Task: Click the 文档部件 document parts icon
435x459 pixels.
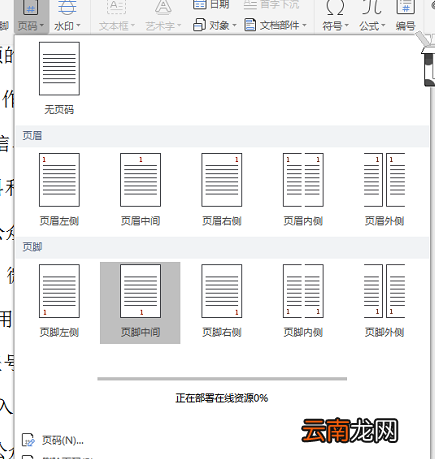Action: (x=250, y=25)
